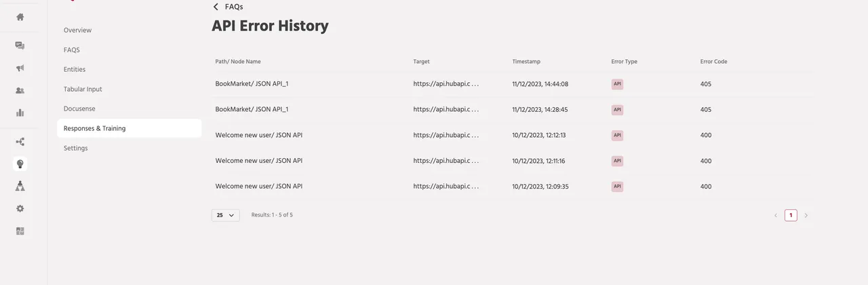
Task: Click page 1 pagination button
Action: [791, 215]
